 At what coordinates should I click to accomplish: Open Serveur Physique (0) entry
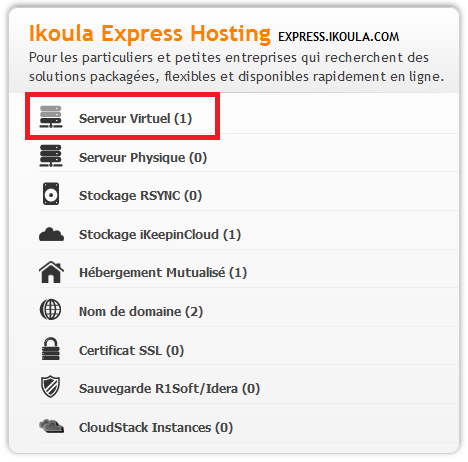[143, 158]
